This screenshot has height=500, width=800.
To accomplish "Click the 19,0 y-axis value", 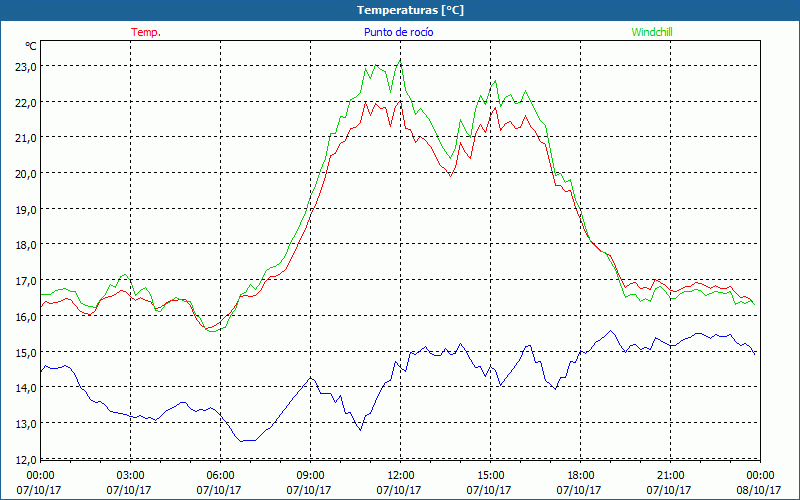I will (x=25, y=209).
